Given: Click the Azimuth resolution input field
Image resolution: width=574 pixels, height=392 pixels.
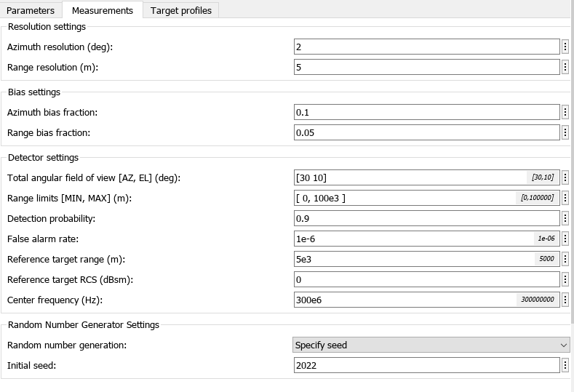Looking at the screenshot, I should pyautogui.click(x=426, y=47).
